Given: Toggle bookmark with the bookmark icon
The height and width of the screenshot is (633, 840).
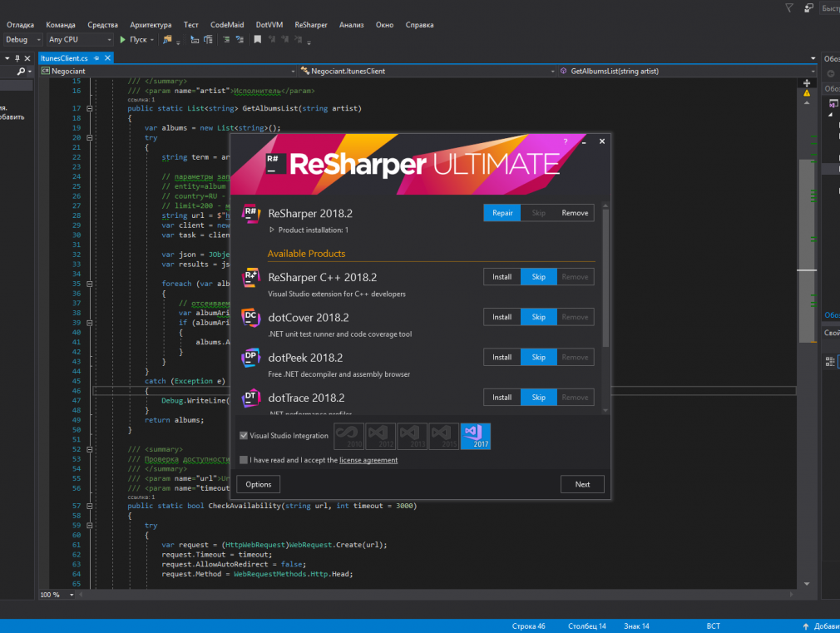Looking at the screenshot, I should click(258, 40).
